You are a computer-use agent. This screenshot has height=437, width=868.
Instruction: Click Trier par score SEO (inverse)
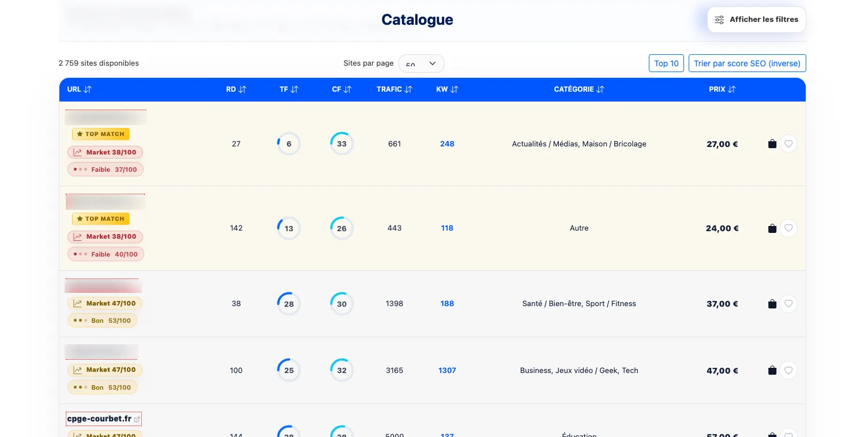point(747,63)
